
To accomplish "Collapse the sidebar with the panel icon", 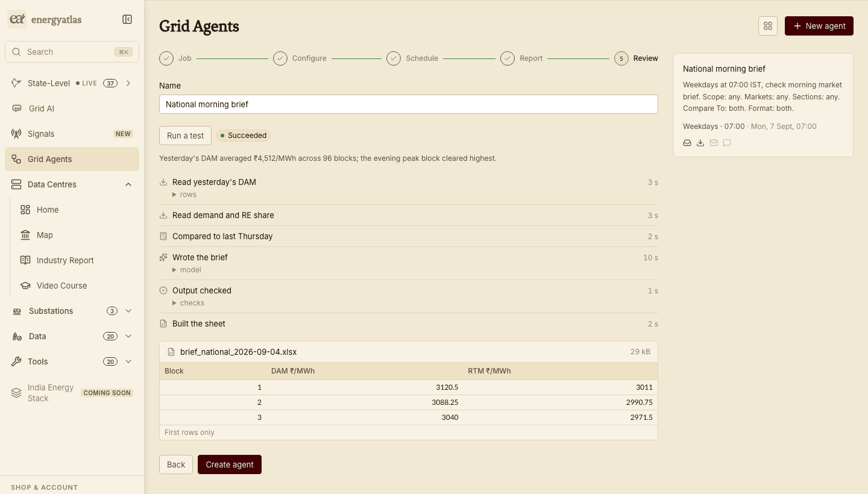I will click(127, 19).
